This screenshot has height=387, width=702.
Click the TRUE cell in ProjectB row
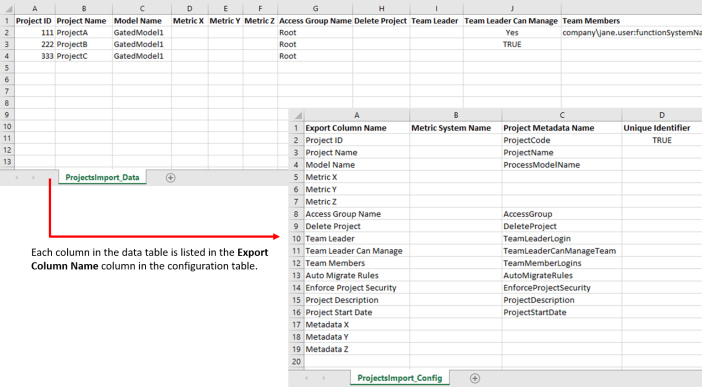[512, 44]
